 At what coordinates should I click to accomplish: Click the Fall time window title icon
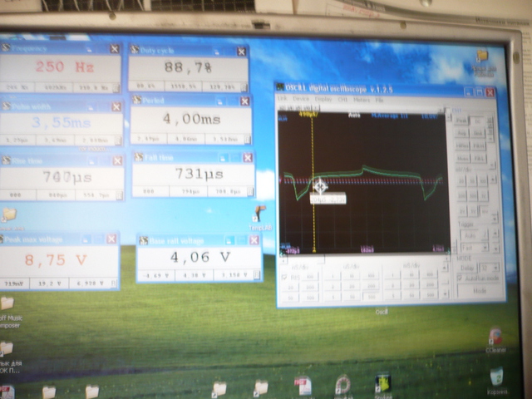pyautogui.click(x=138, y=157)
